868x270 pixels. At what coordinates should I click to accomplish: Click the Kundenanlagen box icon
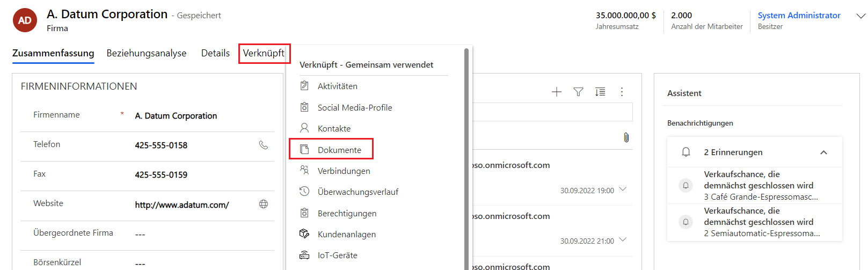tap(304, 233)
